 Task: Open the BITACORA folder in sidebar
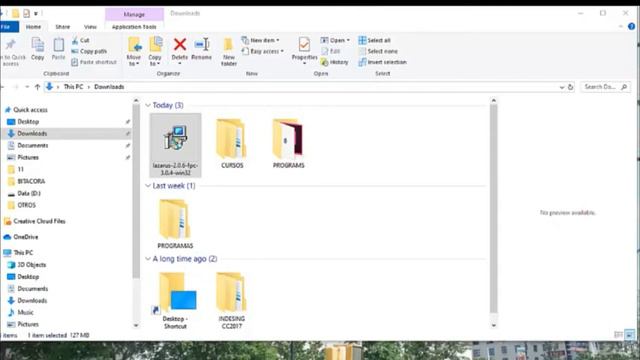point(31,181)
